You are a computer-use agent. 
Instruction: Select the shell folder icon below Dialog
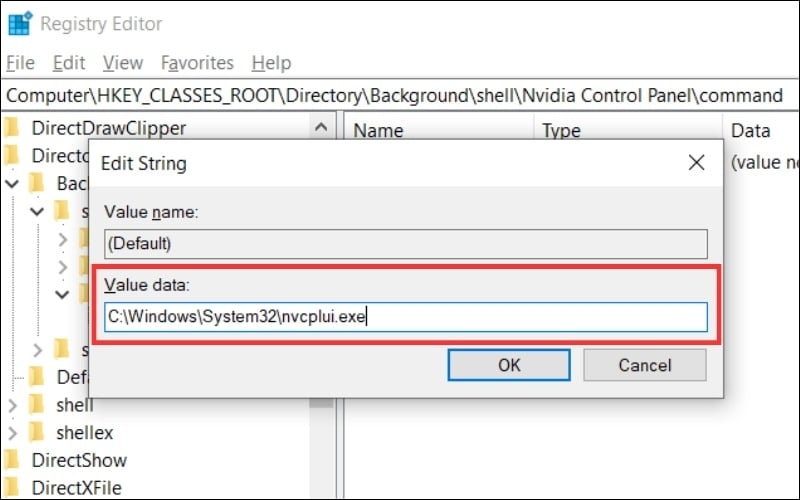click(x=38, y=405)
